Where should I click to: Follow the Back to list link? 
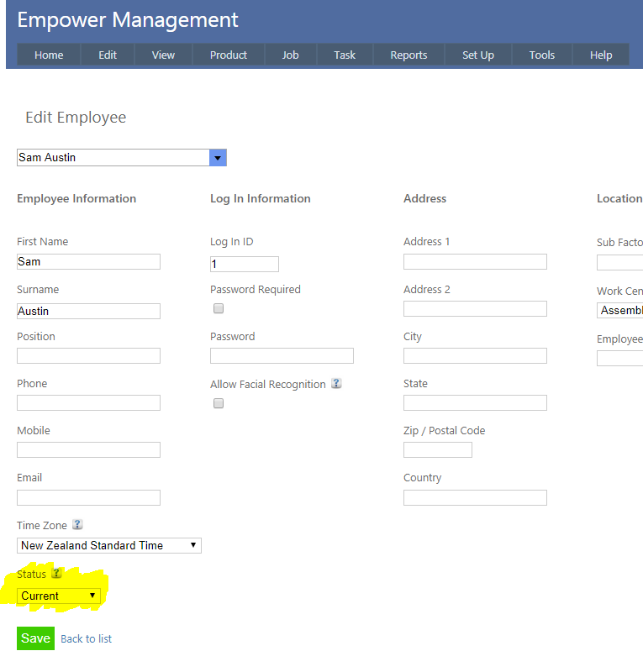pos(86,638)
